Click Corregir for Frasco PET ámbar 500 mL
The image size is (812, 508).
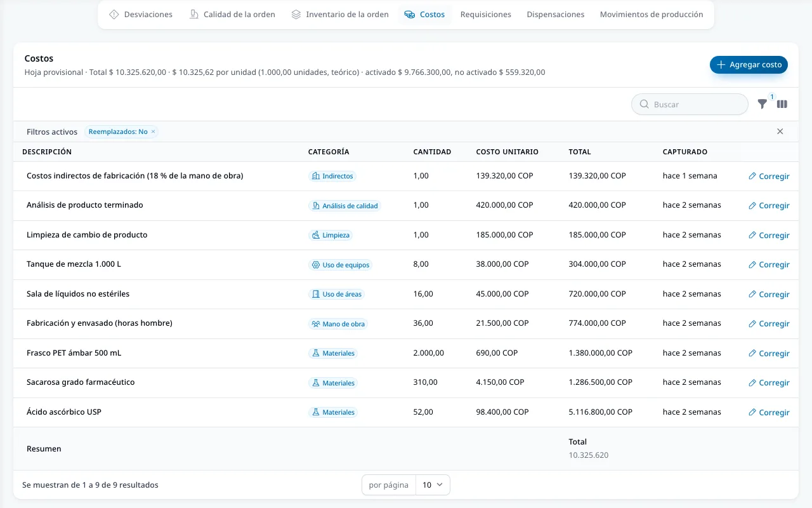[769, 354]
